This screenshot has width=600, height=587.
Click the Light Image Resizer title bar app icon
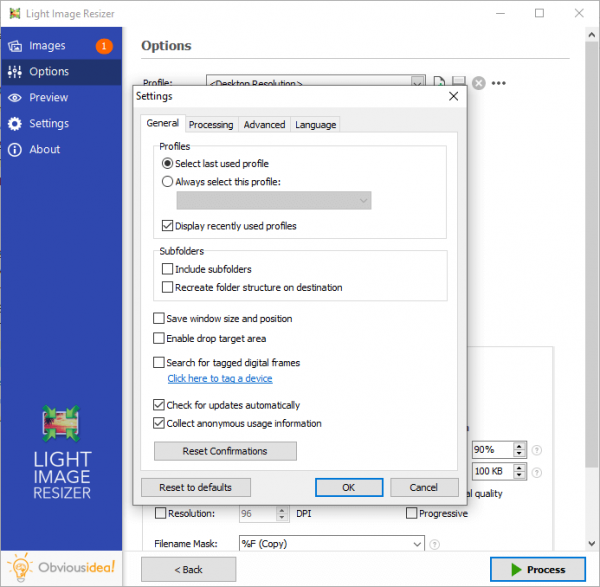[15, 13]
